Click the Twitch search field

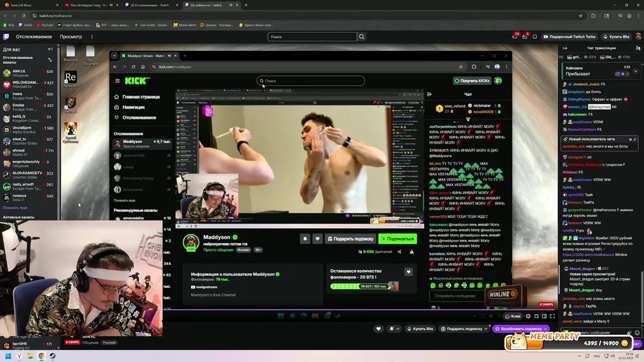click(312, 37)
